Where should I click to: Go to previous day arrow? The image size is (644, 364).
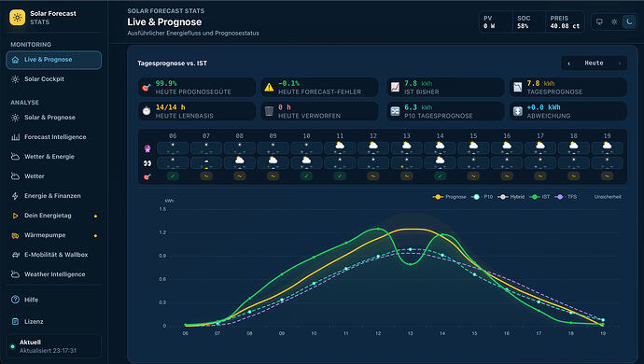click(568, 63)
